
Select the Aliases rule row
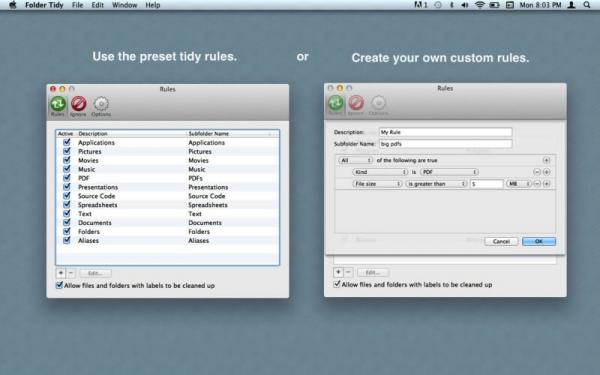168,240
